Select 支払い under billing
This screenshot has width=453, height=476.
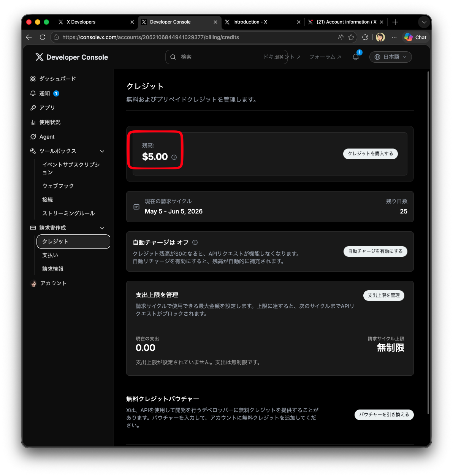(50, 255)
